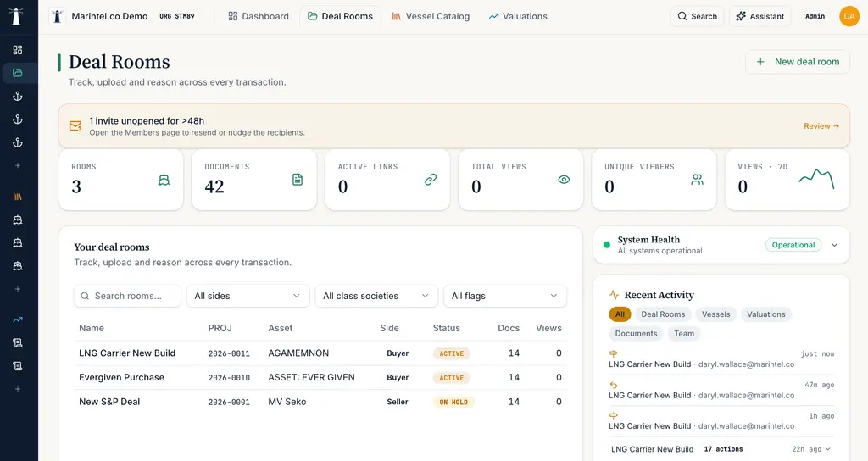Click the AGAMEMNON asset cell
The width and height of the screenshot is (868, 461).
click(298, 353)
